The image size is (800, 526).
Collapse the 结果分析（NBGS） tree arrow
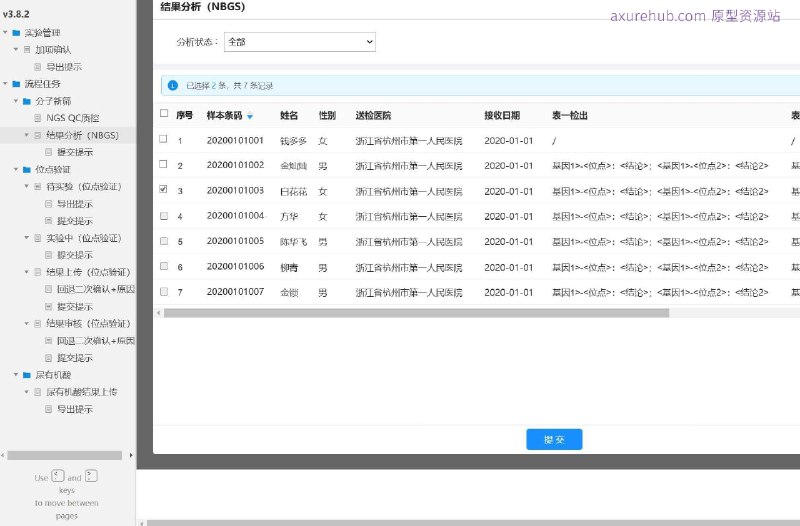tap(27, 135)
